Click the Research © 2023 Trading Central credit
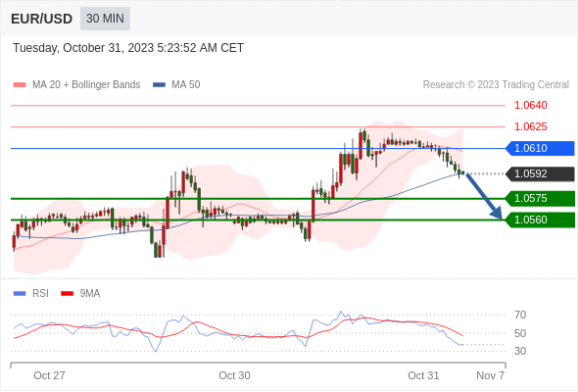 tap(496, 85)
